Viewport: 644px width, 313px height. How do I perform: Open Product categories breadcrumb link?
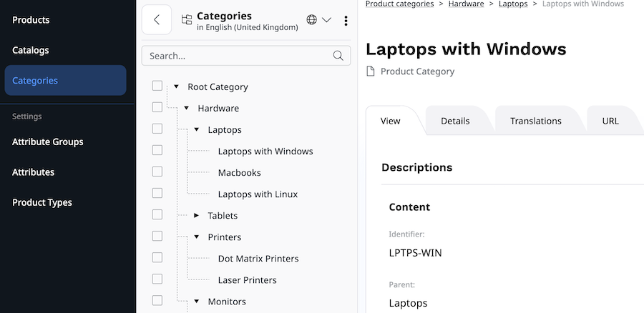[399, 4]
